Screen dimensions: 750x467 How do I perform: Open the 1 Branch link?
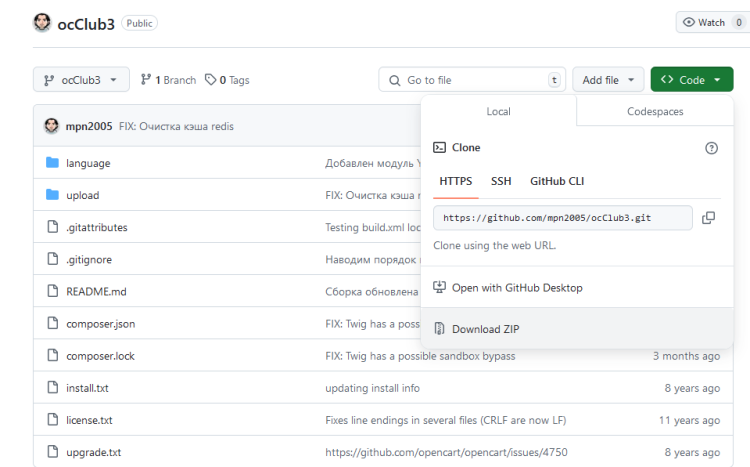[168, 80]
